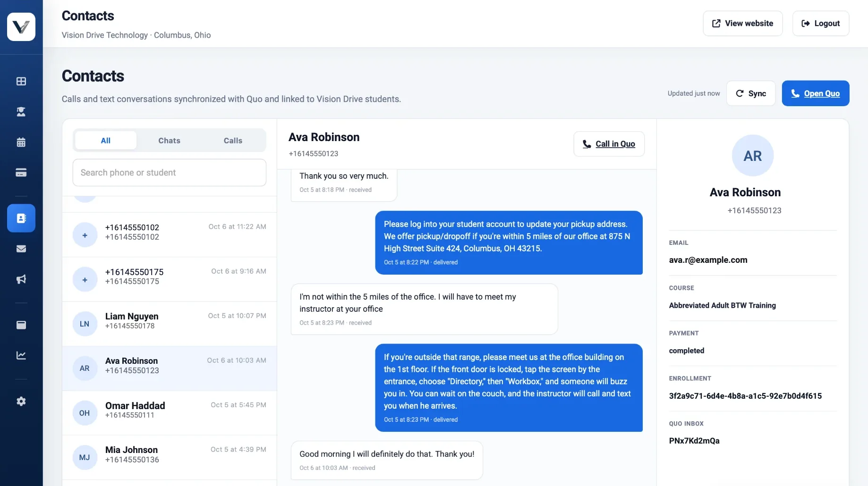Select the Omar Haddad contact name

[x=135, y=406]
